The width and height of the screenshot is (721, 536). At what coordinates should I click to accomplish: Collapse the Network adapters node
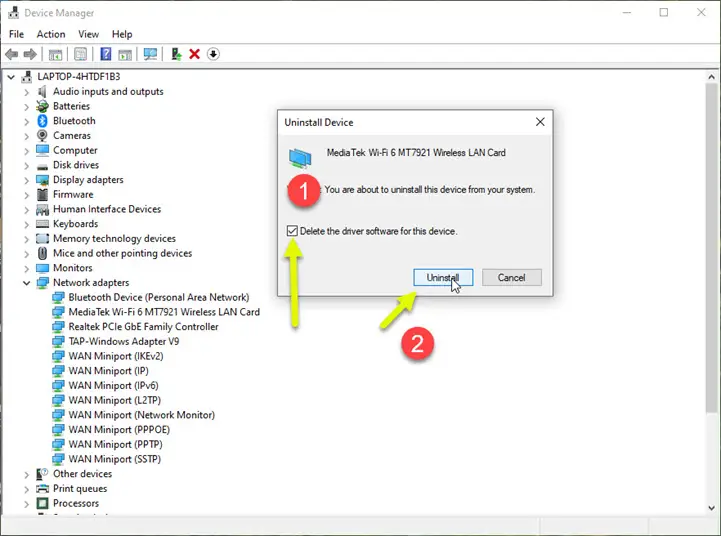[x=27, y=283]
